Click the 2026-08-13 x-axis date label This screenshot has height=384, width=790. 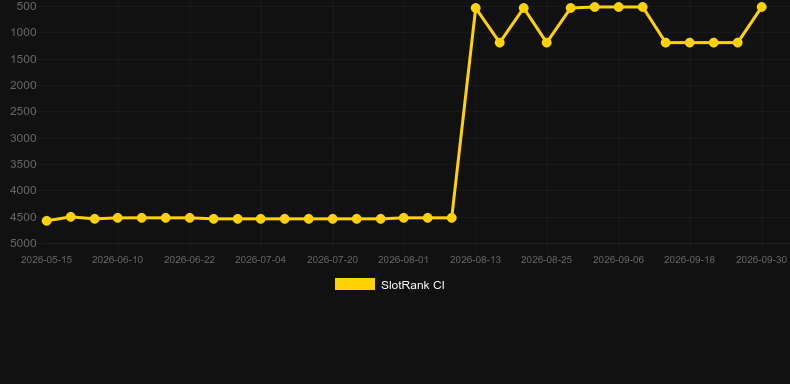tap(476, 260)
